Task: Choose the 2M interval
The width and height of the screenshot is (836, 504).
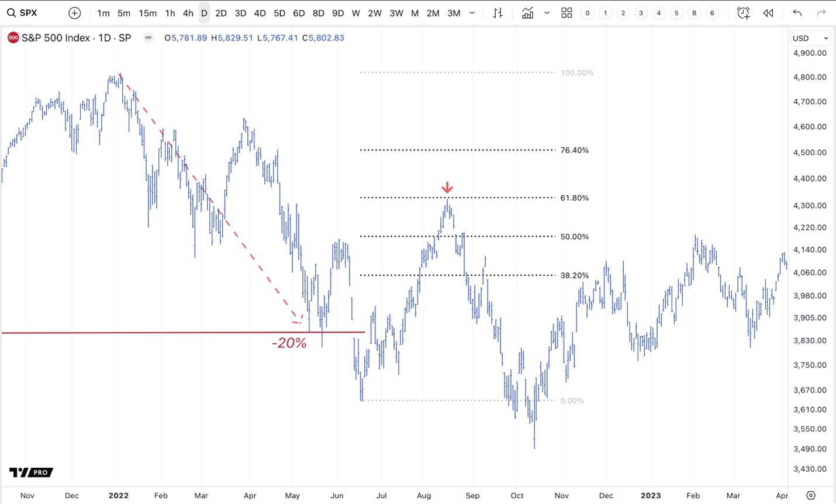Action: pos(433,13)
